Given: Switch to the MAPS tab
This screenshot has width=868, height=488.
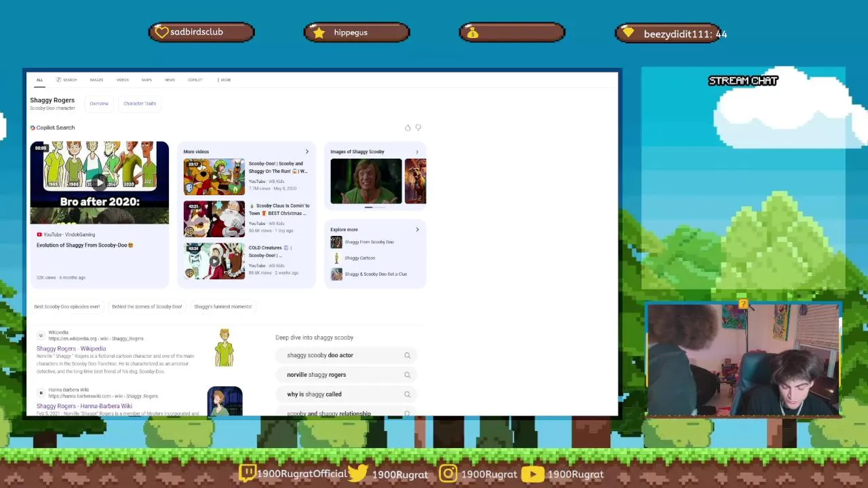Looking at the screenshot, I should (146, 80).
